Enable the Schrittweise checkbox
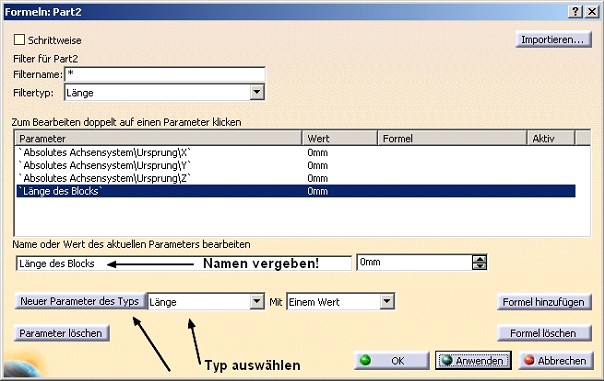604x381 pixels. coord(19,40)
